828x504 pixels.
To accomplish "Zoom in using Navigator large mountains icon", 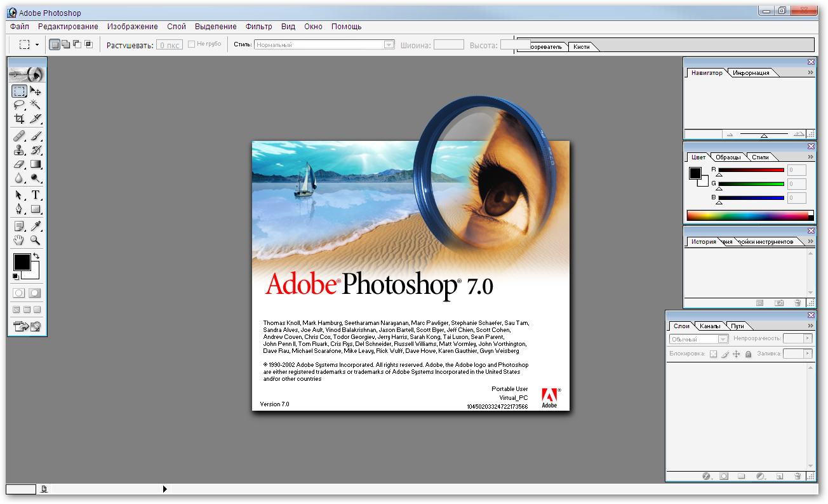I will coord(799,134).
